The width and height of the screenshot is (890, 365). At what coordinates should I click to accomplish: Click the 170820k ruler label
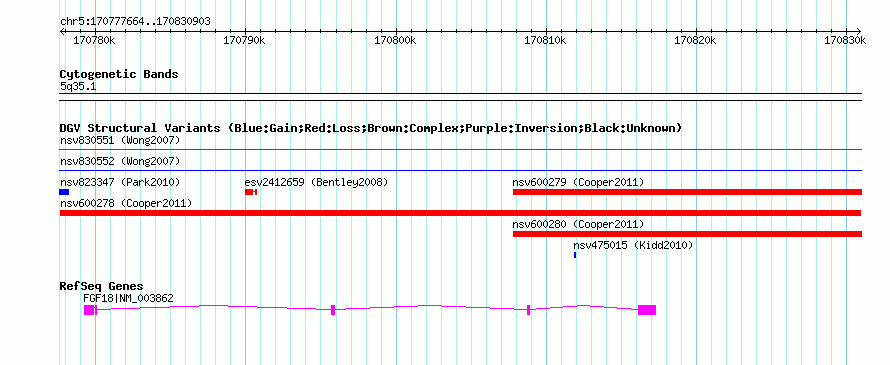pyautogui.click(x=695, y=40)
